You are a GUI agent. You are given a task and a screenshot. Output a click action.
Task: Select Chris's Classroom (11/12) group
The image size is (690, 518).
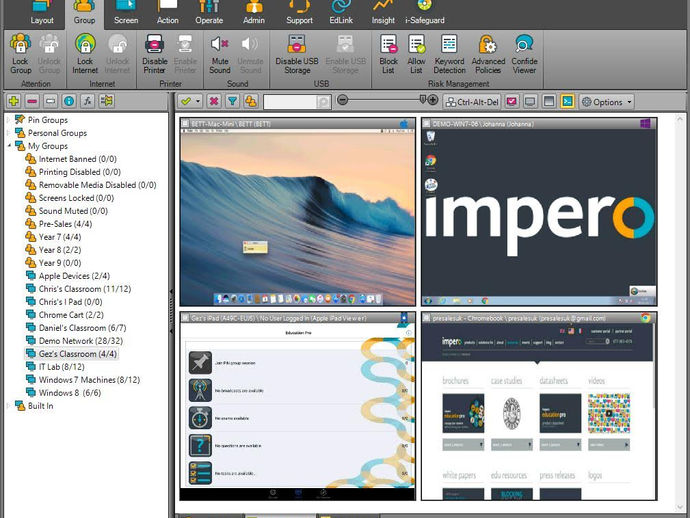pyautogui.click(x=84, y=289)
